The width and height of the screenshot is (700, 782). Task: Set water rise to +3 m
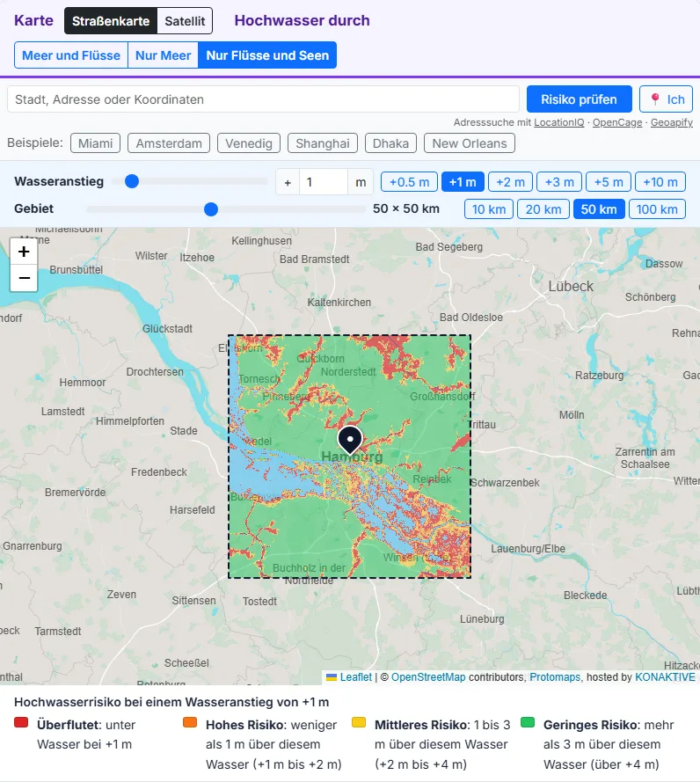tap(559, 182)
